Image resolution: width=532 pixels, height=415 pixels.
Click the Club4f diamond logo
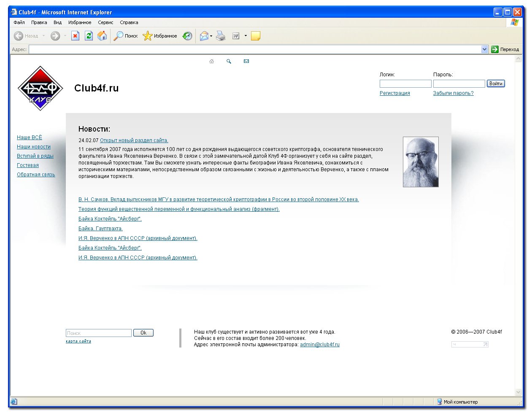pyautogui.click(x=40, y=88)
